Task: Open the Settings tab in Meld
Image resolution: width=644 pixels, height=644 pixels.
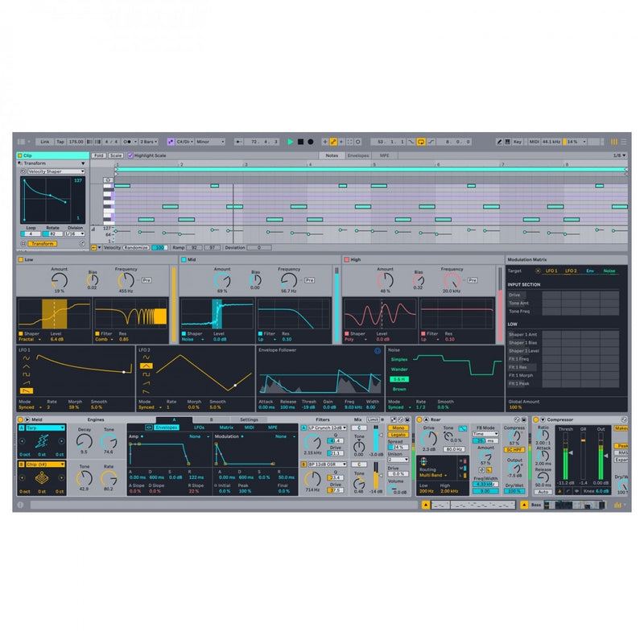Action: pos(249,419)
